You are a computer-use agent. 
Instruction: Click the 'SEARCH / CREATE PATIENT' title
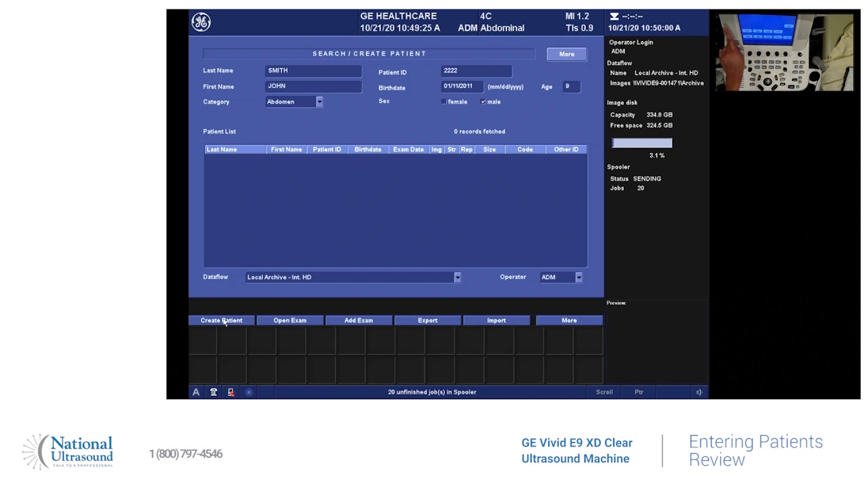pos(370,54)
